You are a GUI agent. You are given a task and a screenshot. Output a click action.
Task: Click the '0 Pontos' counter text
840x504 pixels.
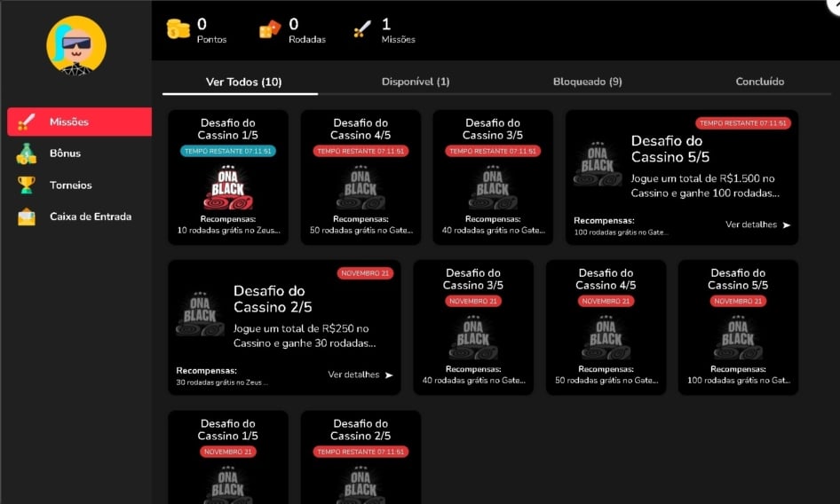(211, 30)
